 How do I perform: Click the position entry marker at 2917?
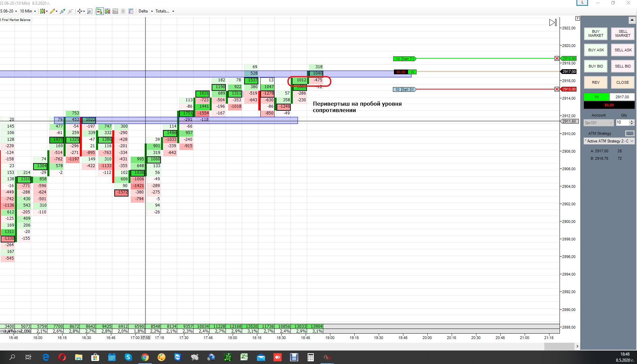click(405, 72)
